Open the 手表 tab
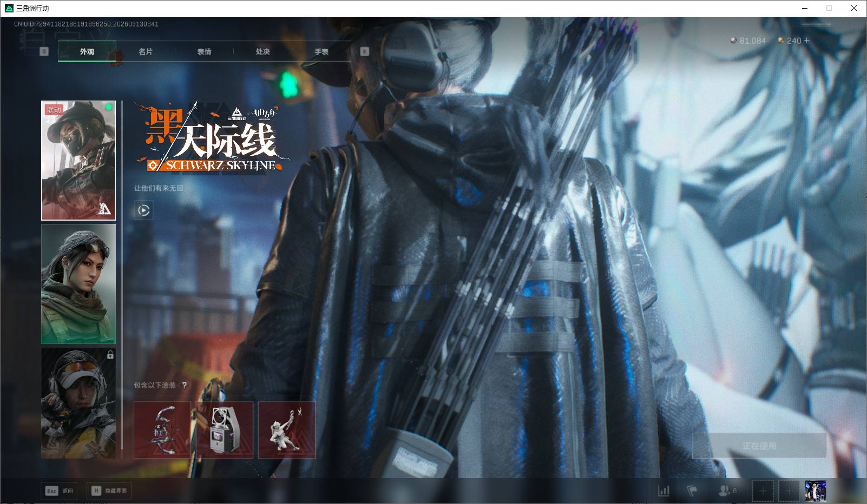Screen dimensions: 867x504 (321, 52)
